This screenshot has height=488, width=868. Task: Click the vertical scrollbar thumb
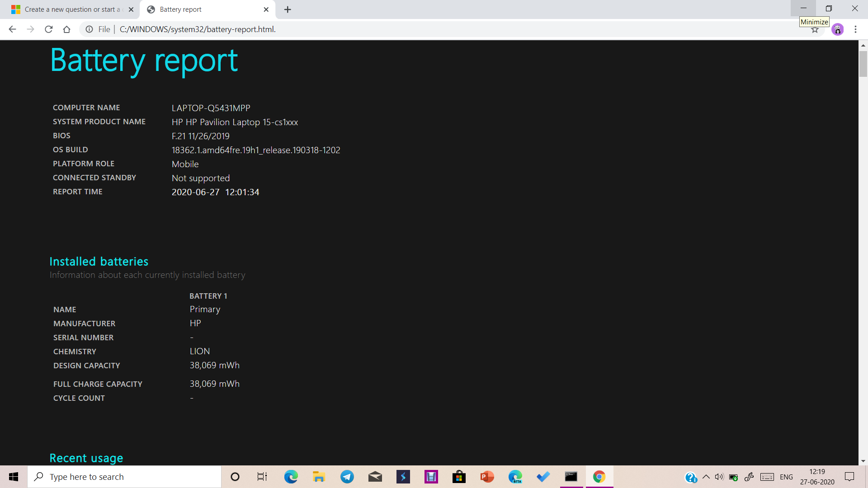click(x=863, y=64)
